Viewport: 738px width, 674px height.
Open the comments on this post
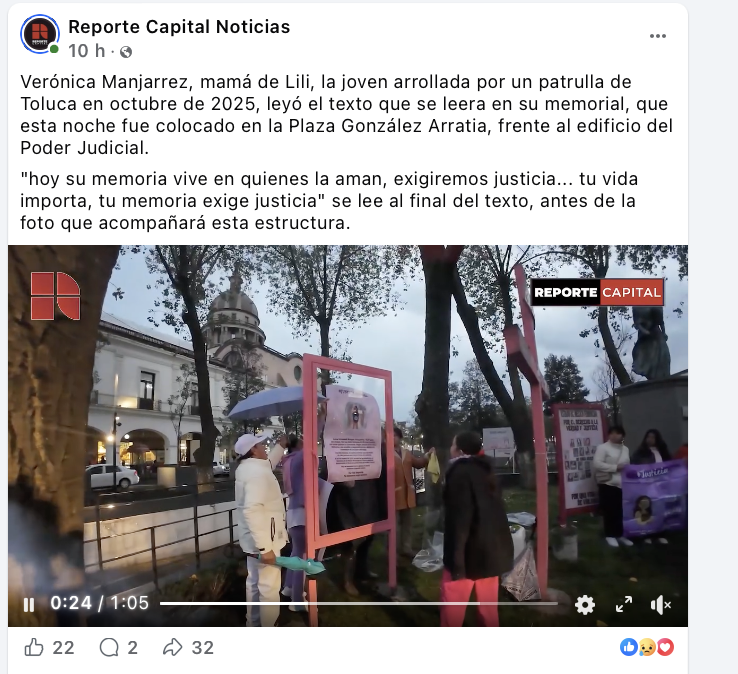pyautogui.click(x=109, y=648)
